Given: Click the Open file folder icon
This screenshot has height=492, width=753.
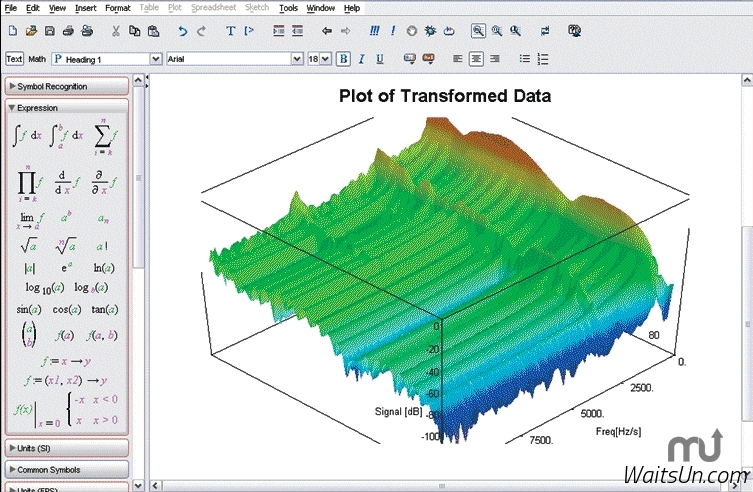Looking at the screenshot, I should [x=32, y=31].
